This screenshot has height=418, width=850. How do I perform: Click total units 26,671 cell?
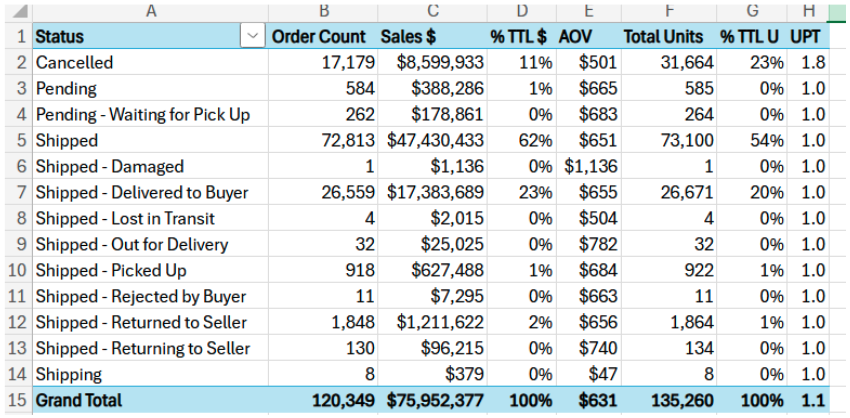pos(669,192)
